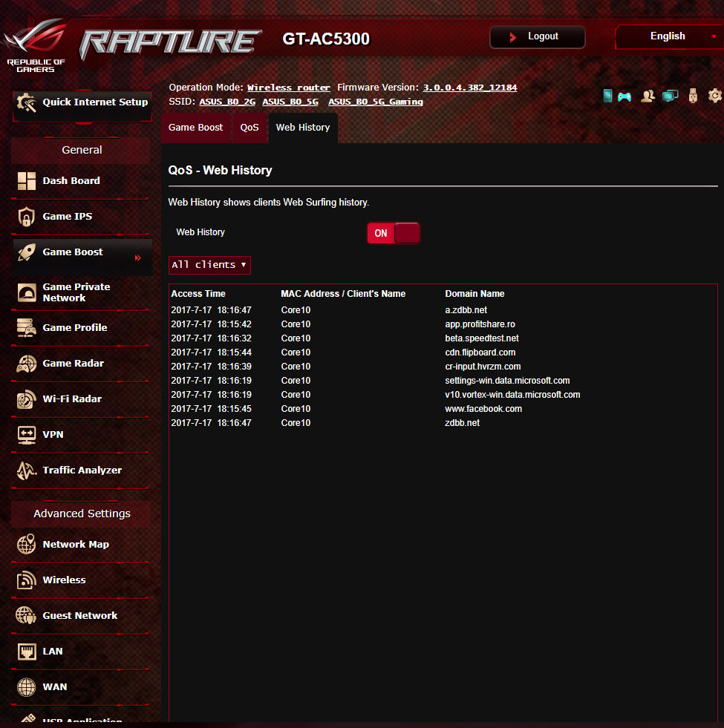
Task: Switch to the Game Boost tab
Action: (x=195, y=128)
